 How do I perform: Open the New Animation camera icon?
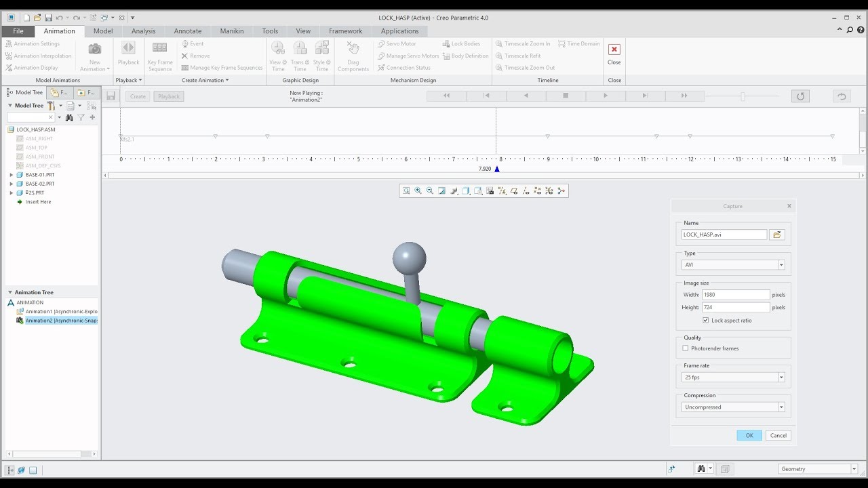(x=95, y=49)
